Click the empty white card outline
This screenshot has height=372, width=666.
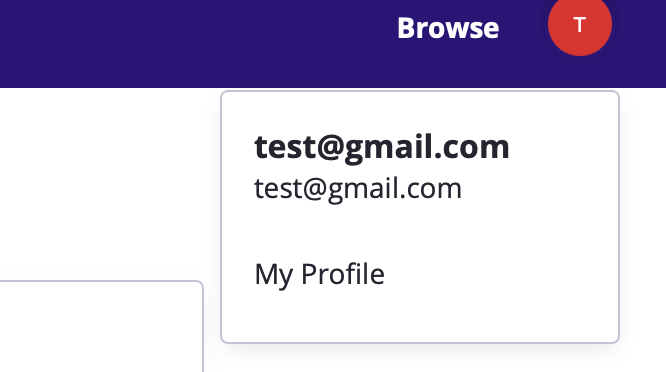(101, 326)
